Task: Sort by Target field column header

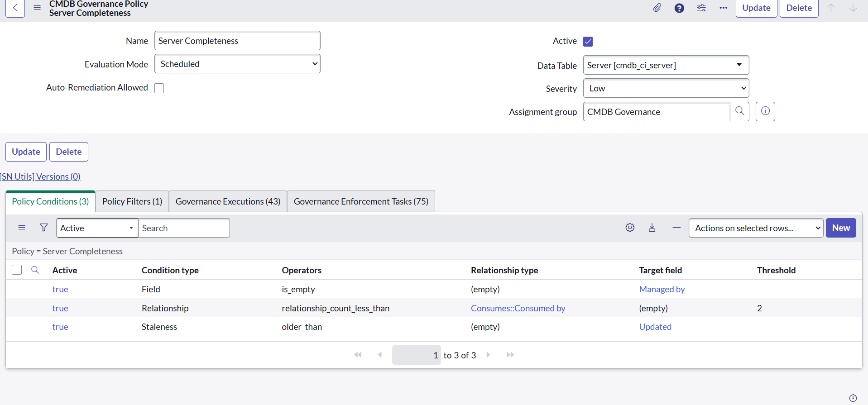Action: point(660,270)
